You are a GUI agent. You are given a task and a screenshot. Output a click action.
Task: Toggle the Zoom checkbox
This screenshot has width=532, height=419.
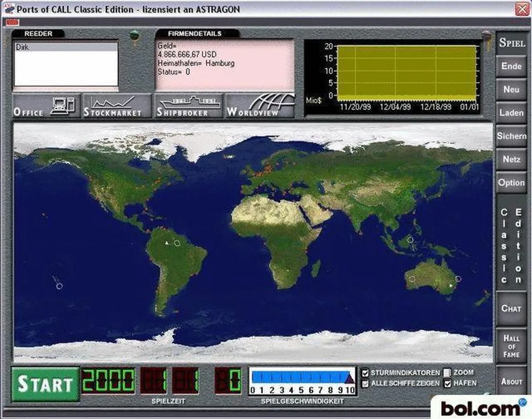(x=447, y=373)
